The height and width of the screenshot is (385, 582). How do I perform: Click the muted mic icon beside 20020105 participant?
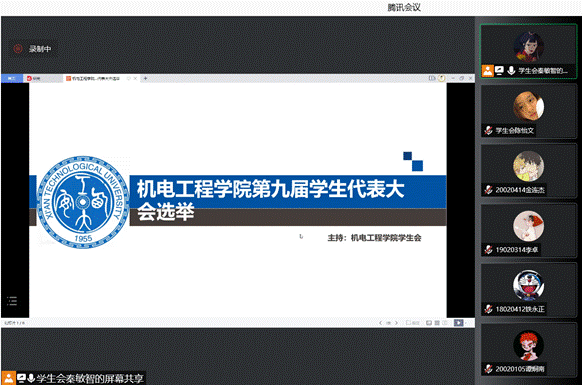(488, 369)
